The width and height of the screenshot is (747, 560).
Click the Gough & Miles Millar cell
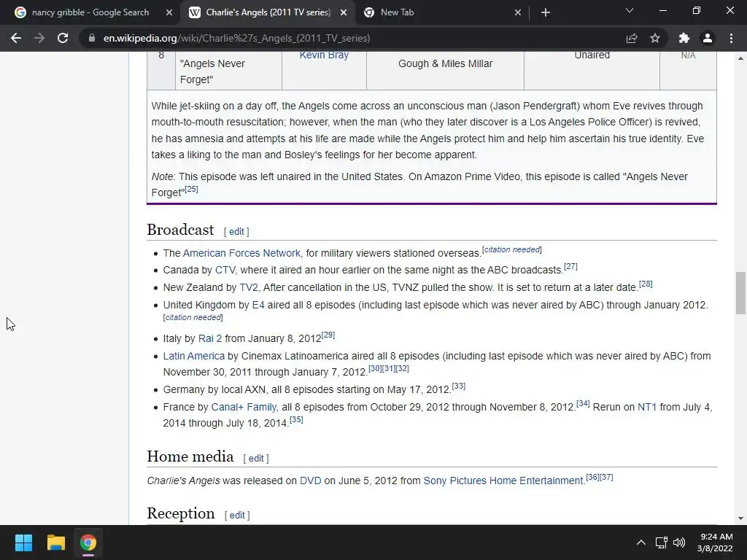click(x=445, y=71)
